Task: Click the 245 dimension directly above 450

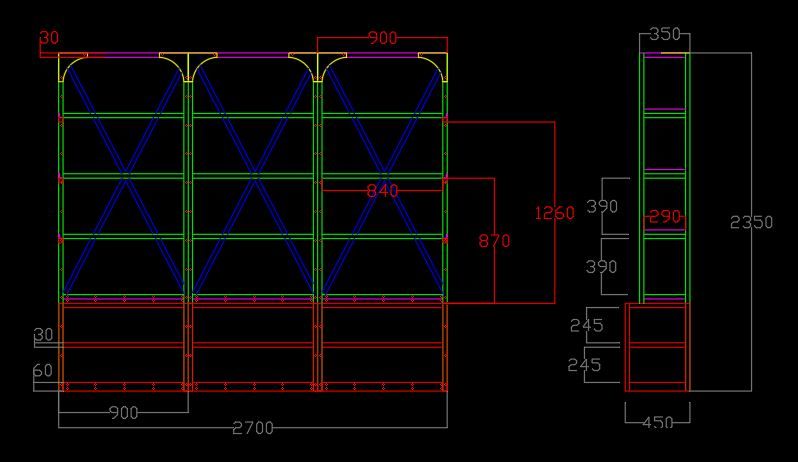Action: [x=584, y=365]
